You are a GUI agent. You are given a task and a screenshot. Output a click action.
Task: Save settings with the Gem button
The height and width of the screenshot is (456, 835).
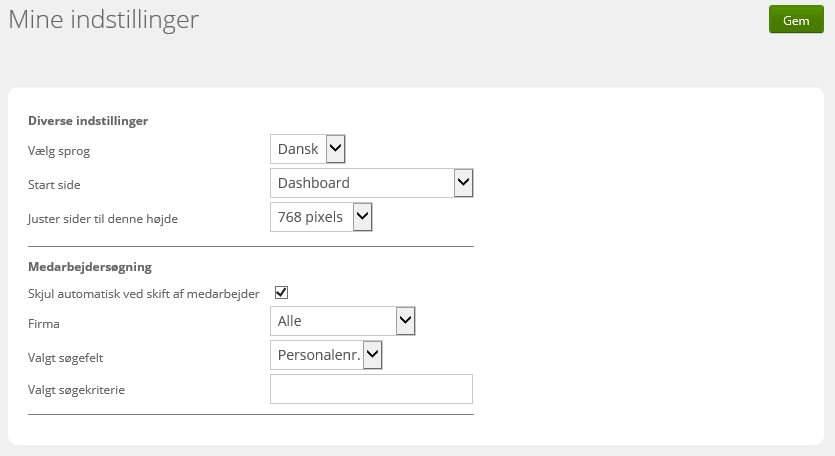point(796,20)
